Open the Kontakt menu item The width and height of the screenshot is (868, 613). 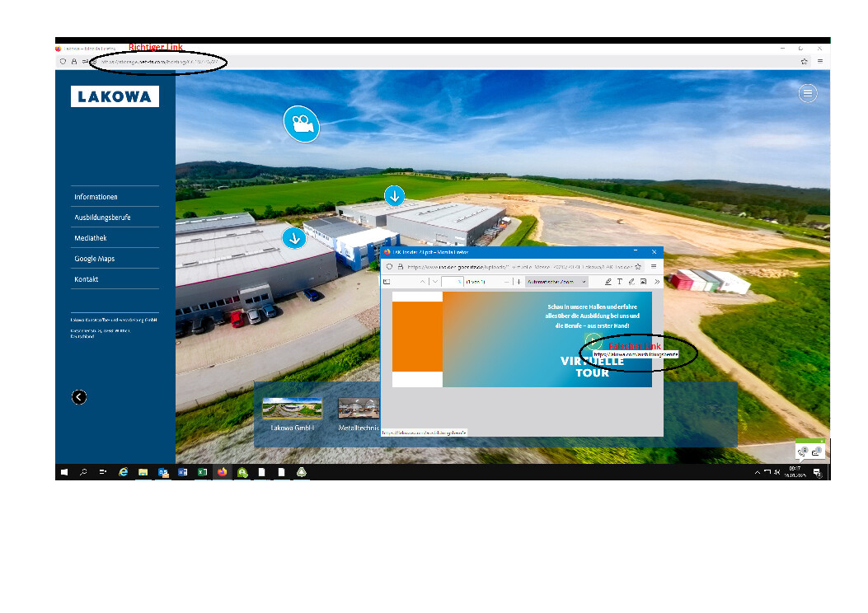pyautogui.click(x=115, y=279)
